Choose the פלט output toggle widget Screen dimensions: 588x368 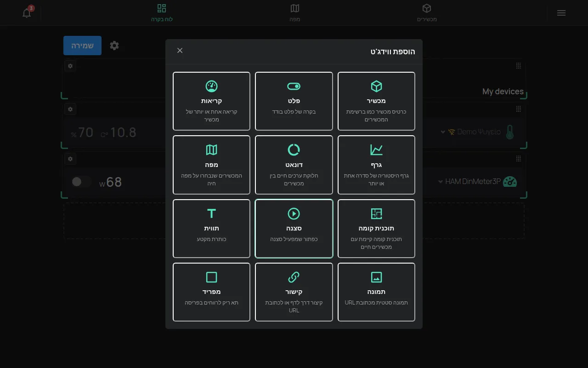294,101
